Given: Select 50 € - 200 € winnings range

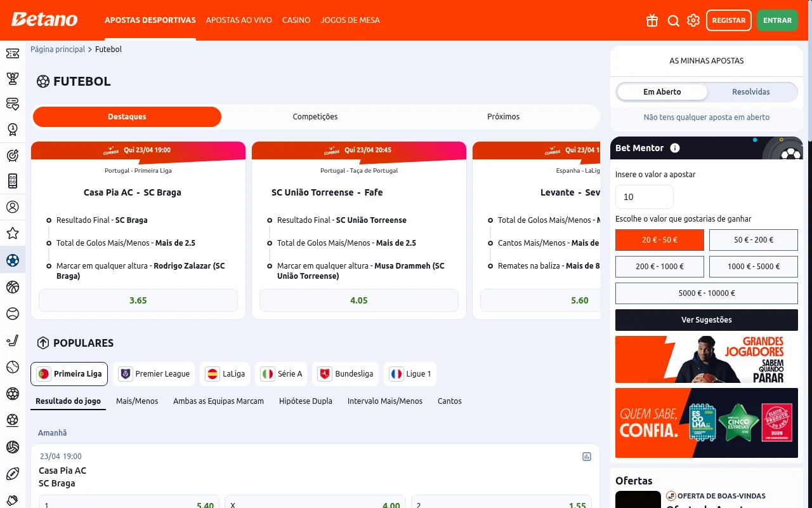Looking at the screenshot, I should [x=754, y=240].
